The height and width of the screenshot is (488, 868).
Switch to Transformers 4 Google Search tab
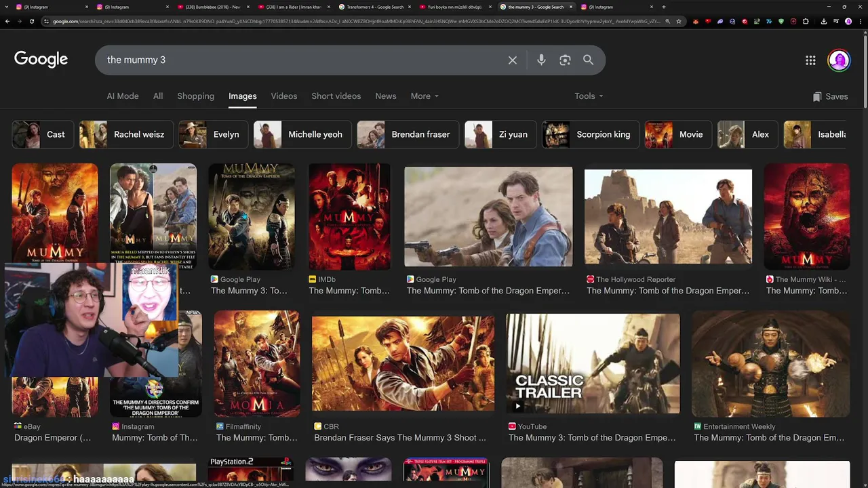pos(374,7)
